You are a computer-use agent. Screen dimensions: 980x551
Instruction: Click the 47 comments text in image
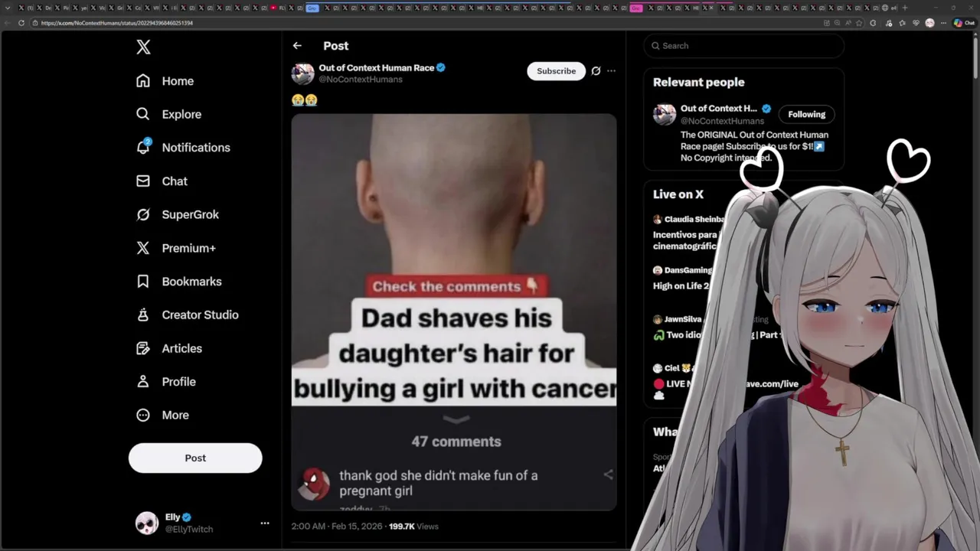tap(456, 442)
